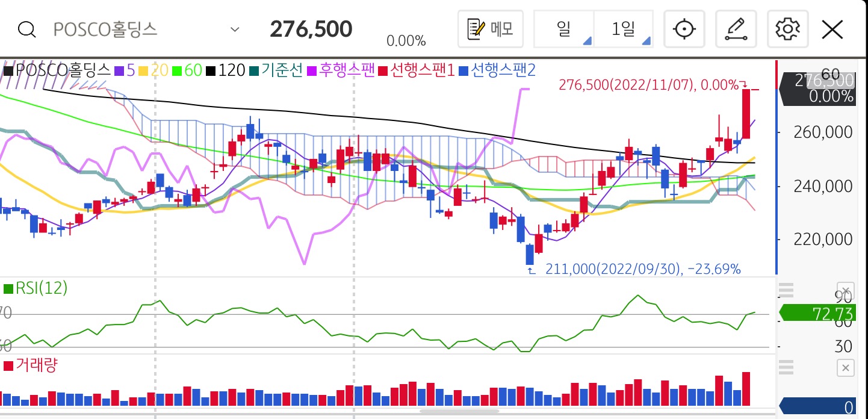
Task: Select the 선행스팬2 legend entry
Action: point(497,70)
